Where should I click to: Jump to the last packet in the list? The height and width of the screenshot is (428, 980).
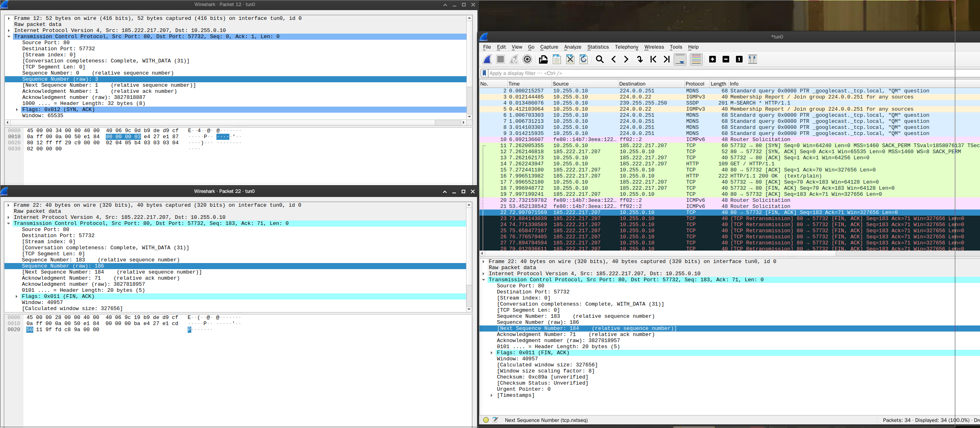click(x=666, y=59)
